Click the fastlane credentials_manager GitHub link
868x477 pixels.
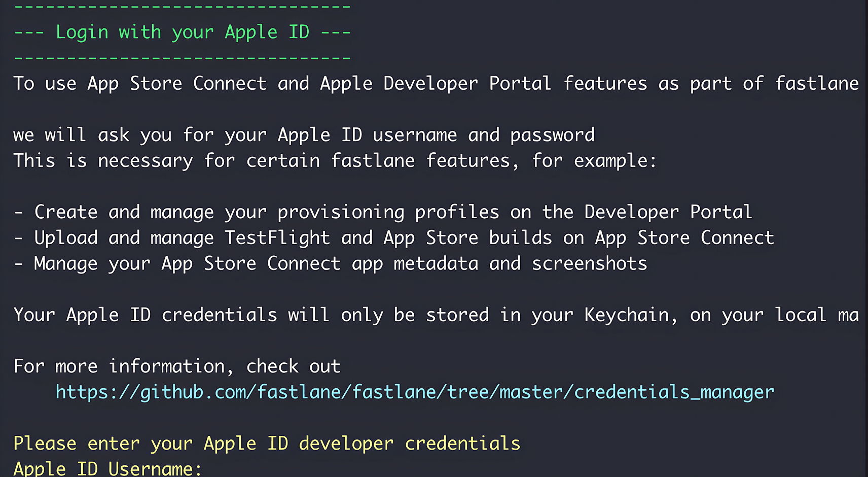(413, 391)
